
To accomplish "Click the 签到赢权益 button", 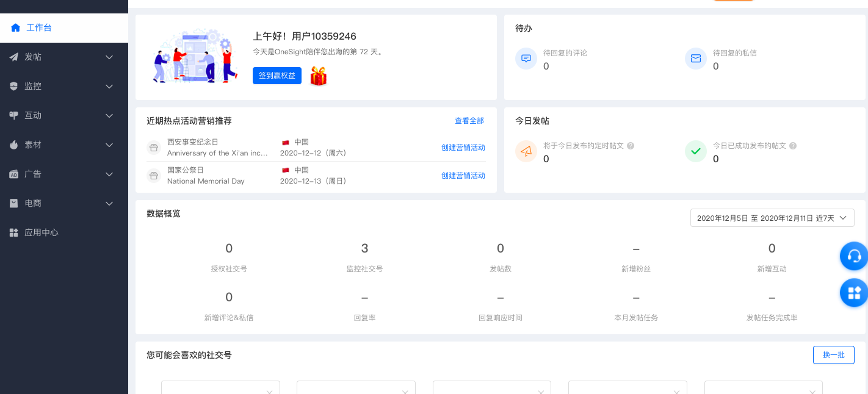I will tap(277, 76).
